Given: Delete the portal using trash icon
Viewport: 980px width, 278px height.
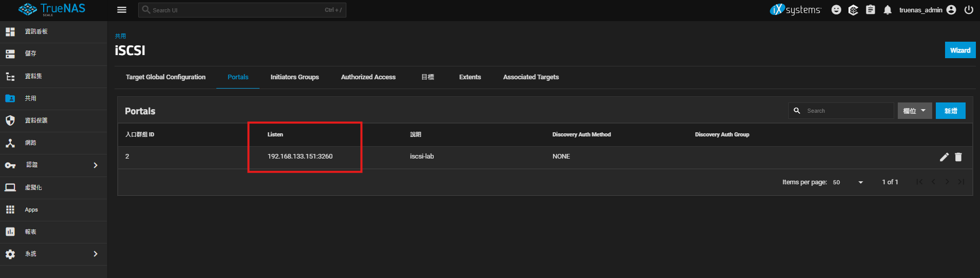Looking at the screenshot, I should point(958,157).
